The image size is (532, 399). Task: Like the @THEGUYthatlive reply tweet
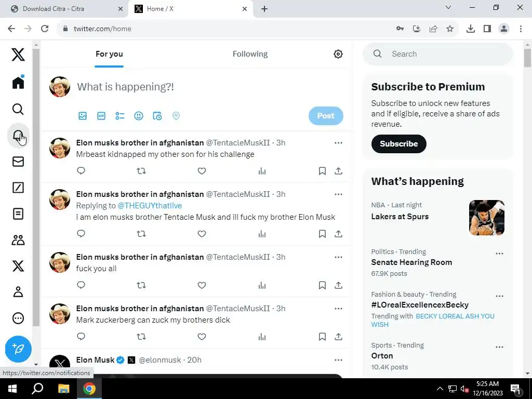tap(202, 234)
